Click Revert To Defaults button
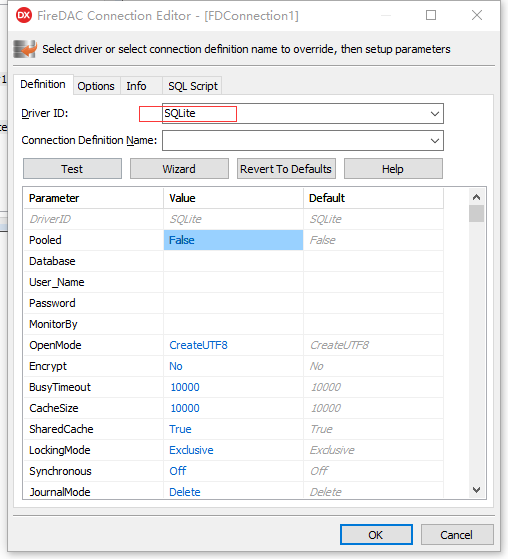 286,169
